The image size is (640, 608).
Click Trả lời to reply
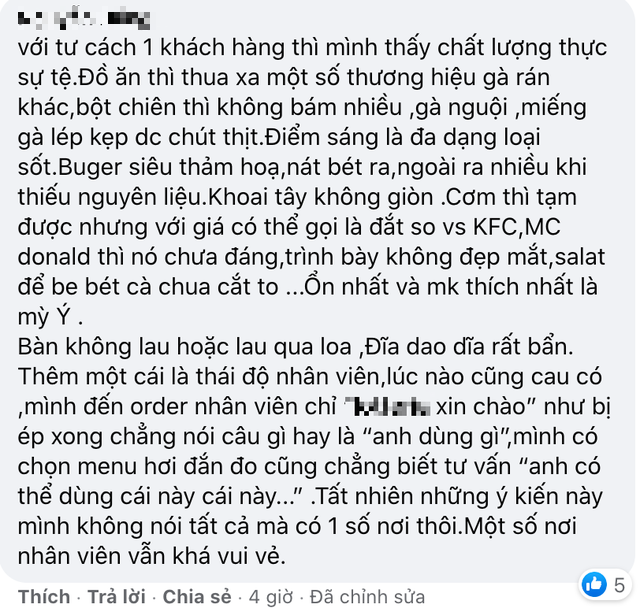coord(117,597)
